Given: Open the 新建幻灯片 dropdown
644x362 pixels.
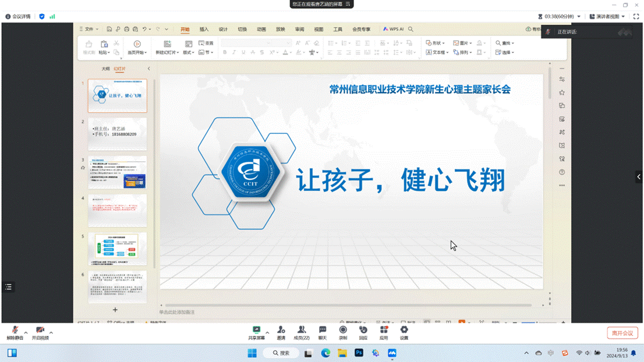Looking at the screenshot, I should [x=167, y=52].
